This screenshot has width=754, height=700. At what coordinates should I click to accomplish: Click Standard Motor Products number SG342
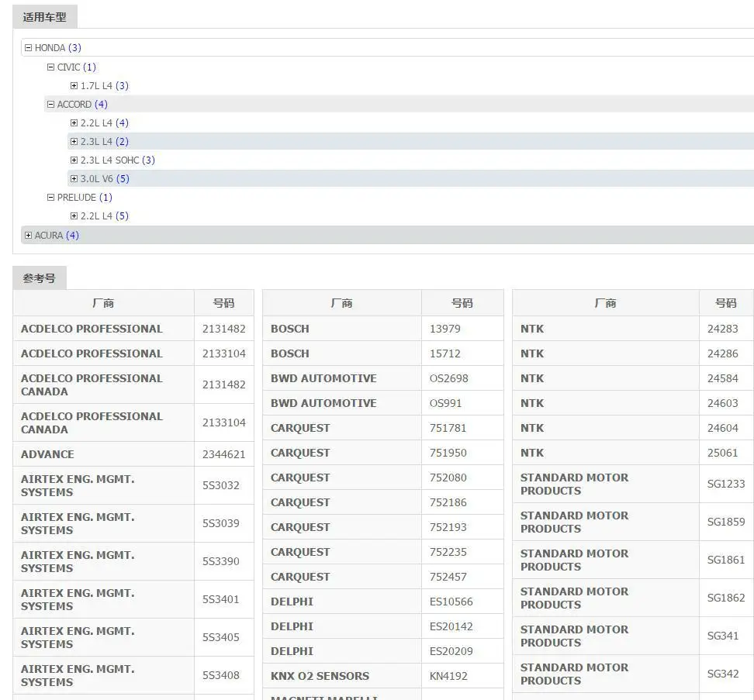723,674
